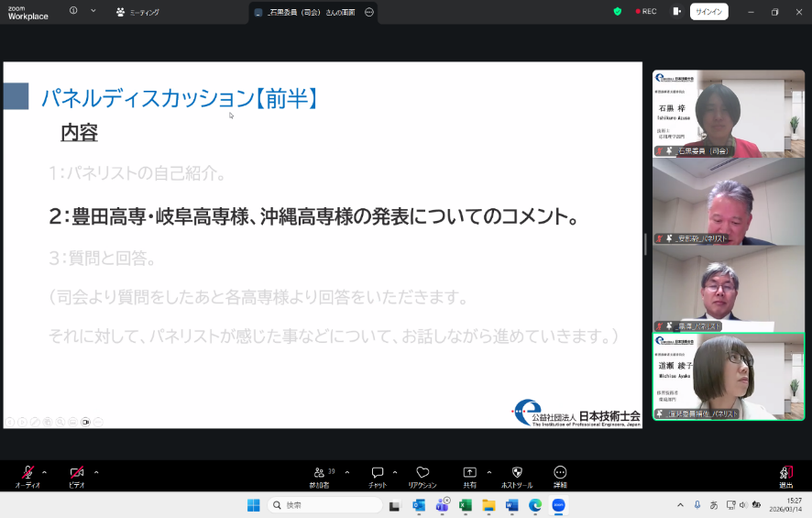This screenshot has width=812, height=518.
Task: Select the 道瀬 綾子 panelist video thumbnail
Action: (728, 376)
